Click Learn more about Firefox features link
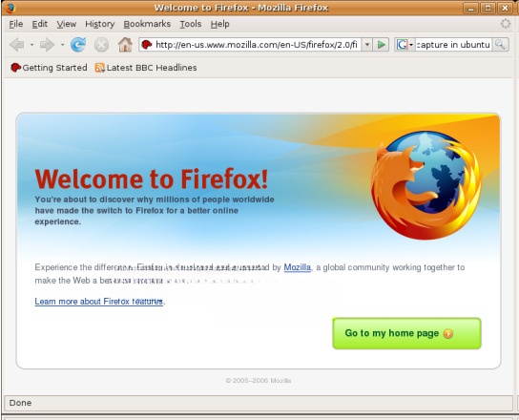The image size is (519, 420). (x=98, y=302)
